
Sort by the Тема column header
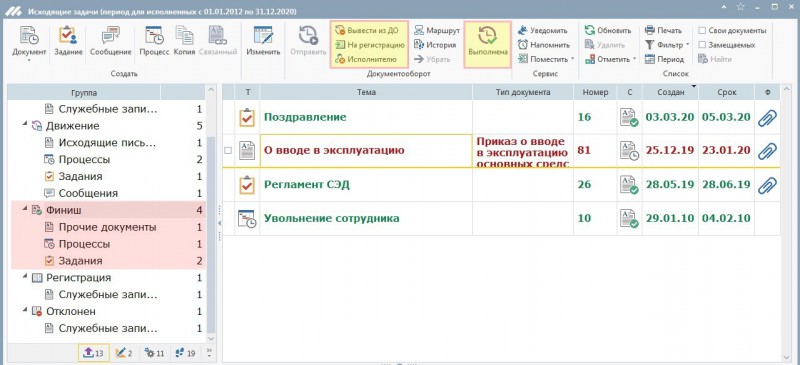pos(366,92)
